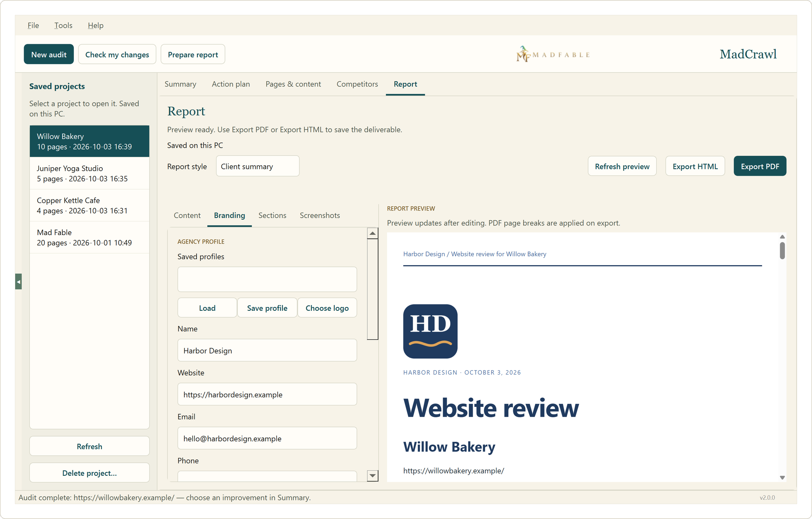The width and height of the screenshot is (812, 519).
Task: Open the Juniper Yoga Studio project
Action: point(89,173)
